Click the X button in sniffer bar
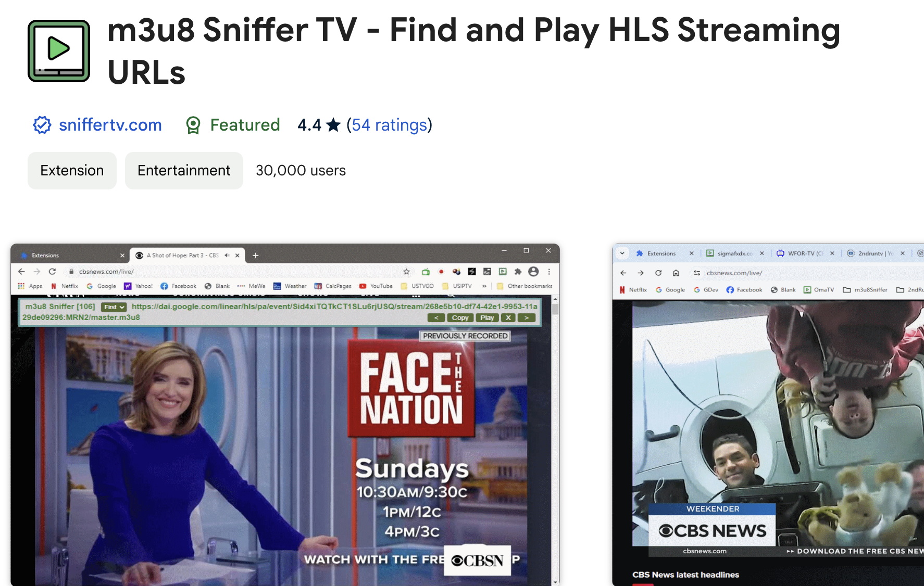Viewport: 924px width, 586px height. click(508, 317)
